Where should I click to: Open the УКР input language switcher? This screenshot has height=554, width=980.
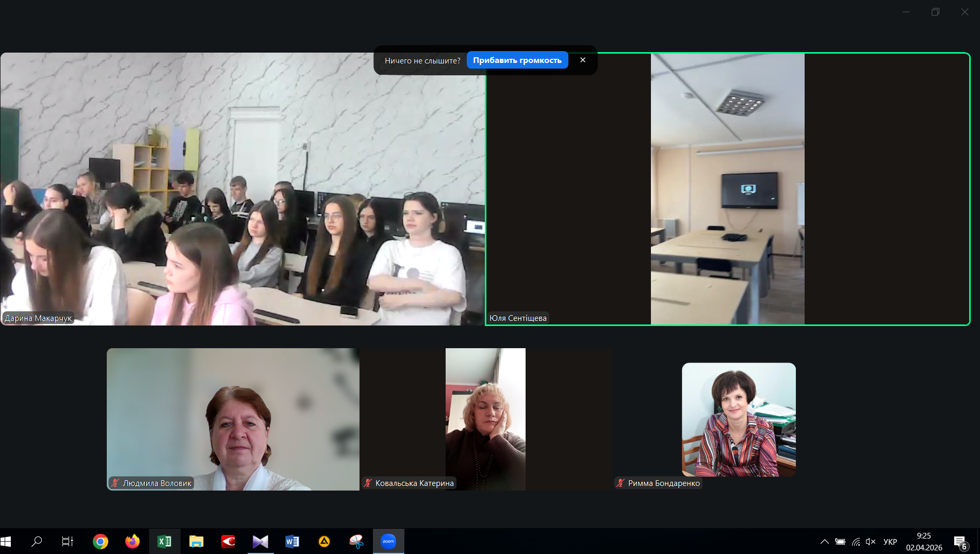pos(890,542)
